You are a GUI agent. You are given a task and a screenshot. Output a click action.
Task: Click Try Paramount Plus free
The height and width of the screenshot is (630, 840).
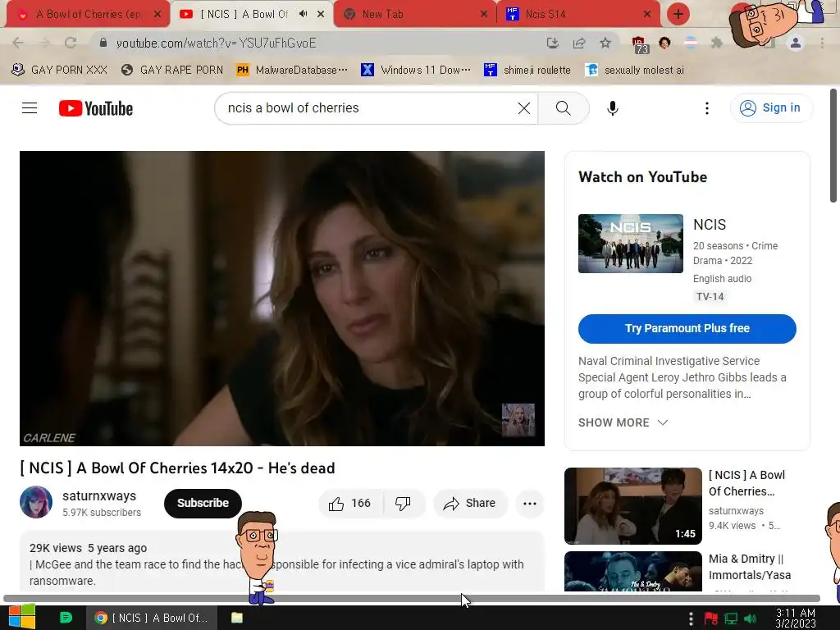[x=687, y=328]
